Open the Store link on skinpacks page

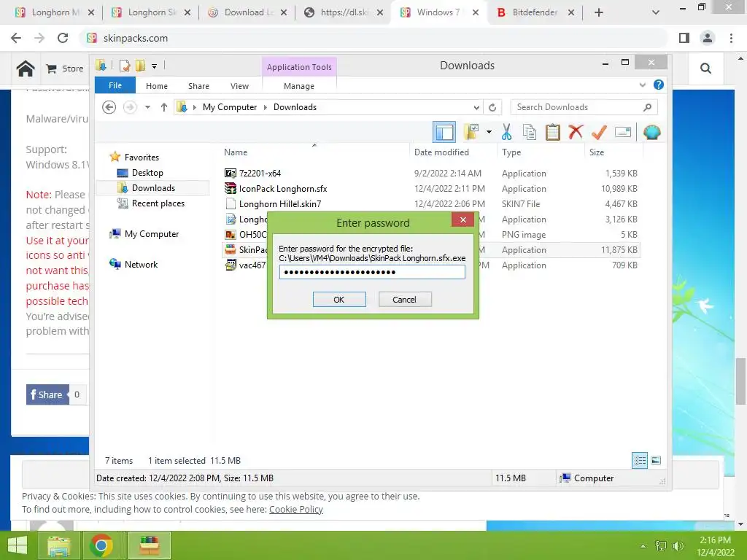coord(65,69)
